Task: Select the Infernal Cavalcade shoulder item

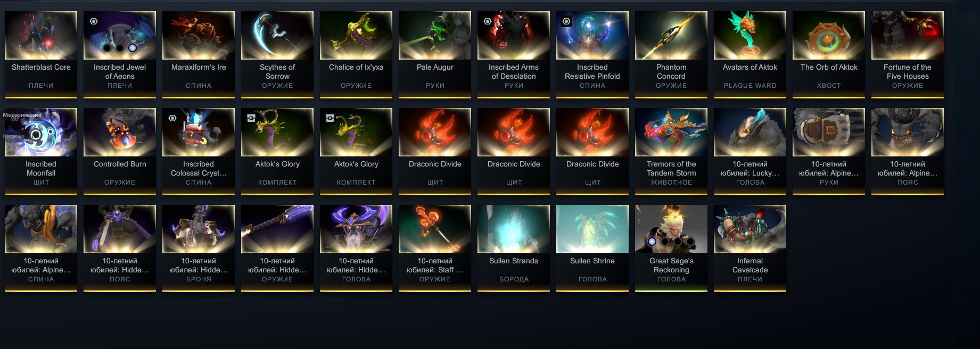Action: [x=750, y=248]
